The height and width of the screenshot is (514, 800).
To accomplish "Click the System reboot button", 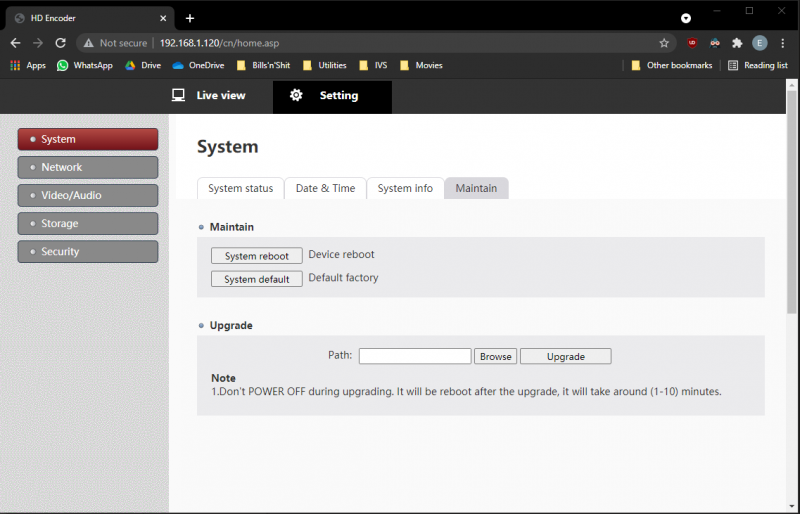I will coord(257,256).
